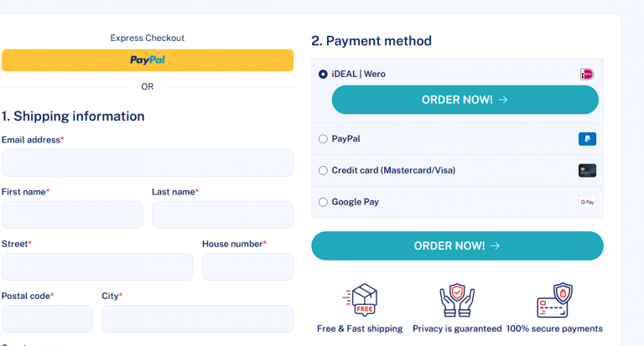Focus the Street input field
644x346 pixels.
coord(97,266)
